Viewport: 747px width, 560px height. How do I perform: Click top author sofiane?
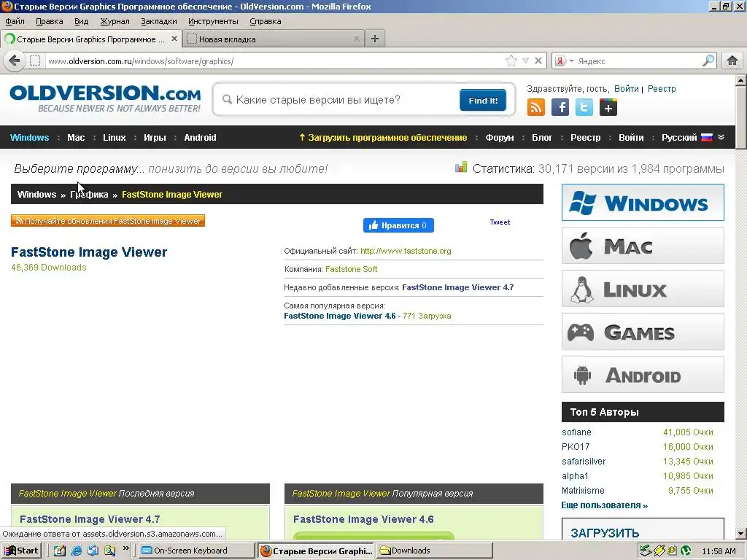pyautogui.click(x=576, y=432)
